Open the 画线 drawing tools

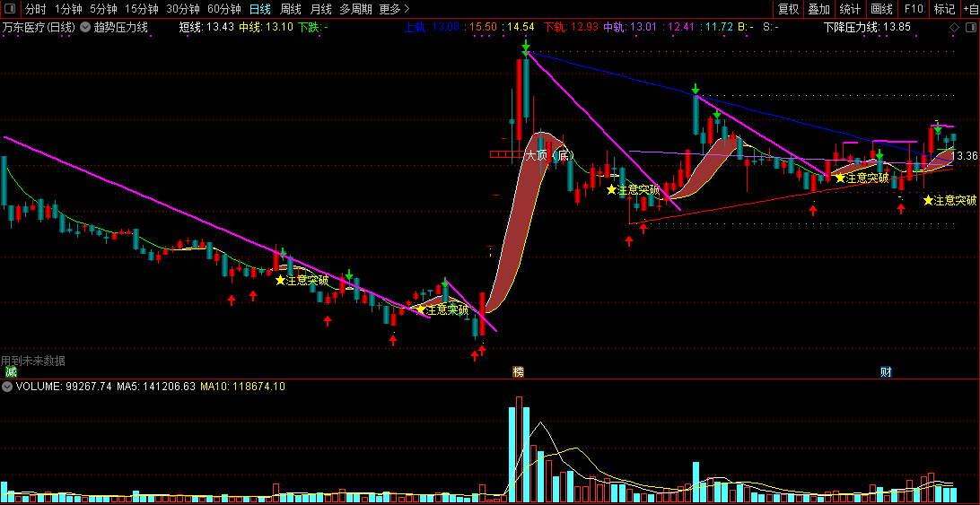click(881, 9)
